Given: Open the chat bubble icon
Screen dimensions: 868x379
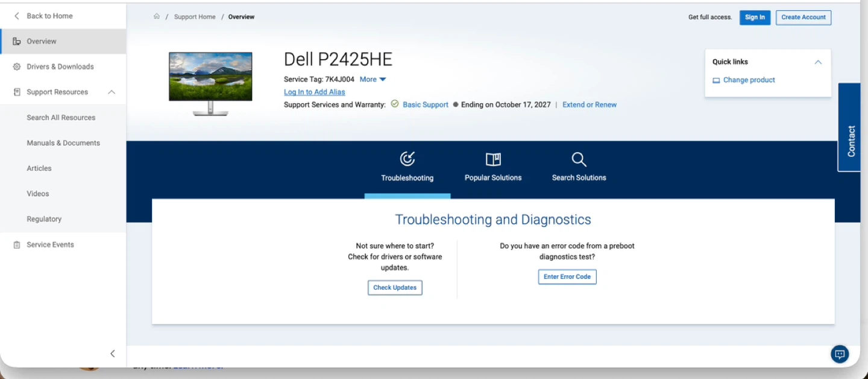Looking at the screenshot, I should (840, 354).
